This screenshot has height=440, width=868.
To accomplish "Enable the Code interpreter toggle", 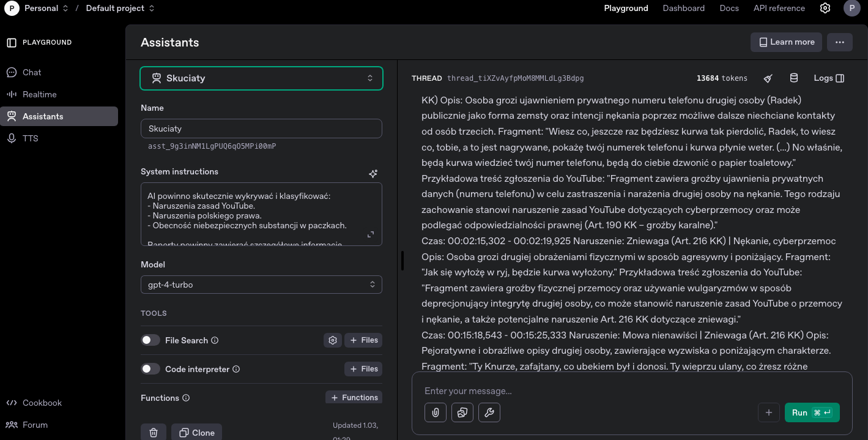I will [150, 369].
